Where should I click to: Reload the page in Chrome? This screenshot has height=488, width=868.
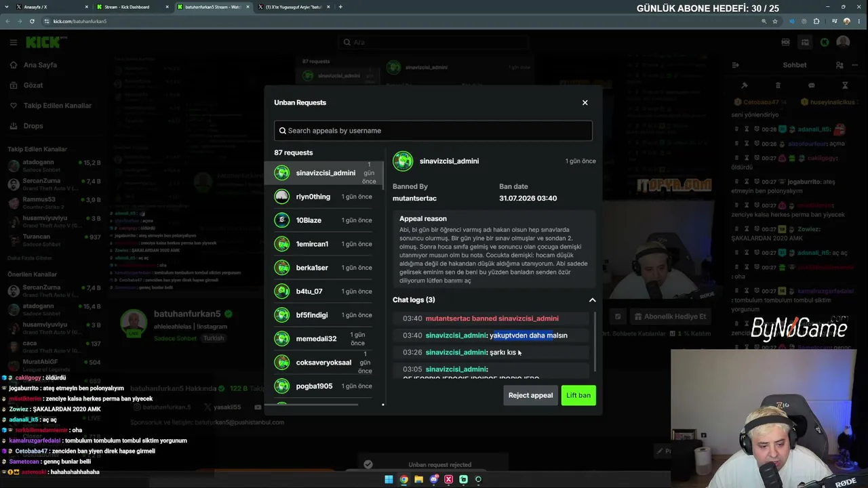32,21
